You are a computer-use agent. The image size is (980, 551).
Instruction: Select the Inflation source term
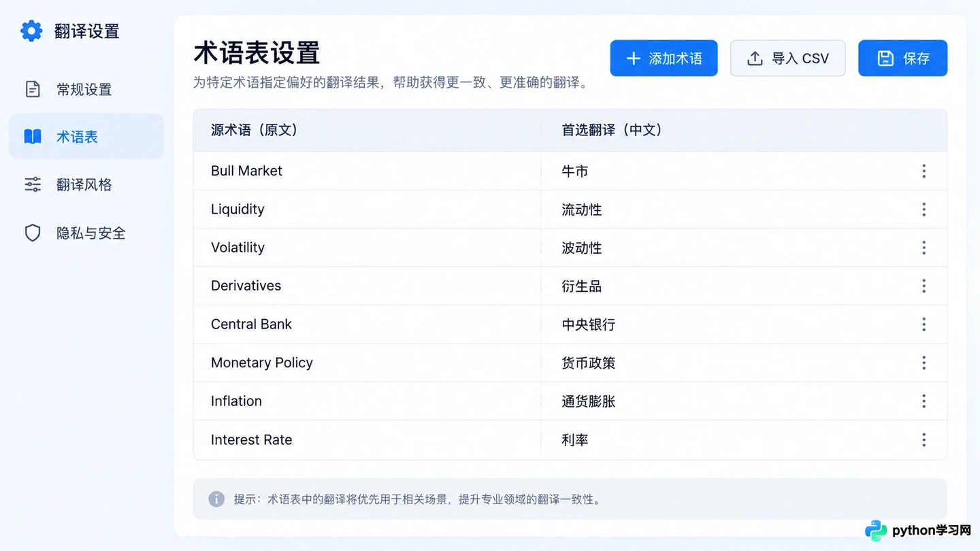coord(236,401)
